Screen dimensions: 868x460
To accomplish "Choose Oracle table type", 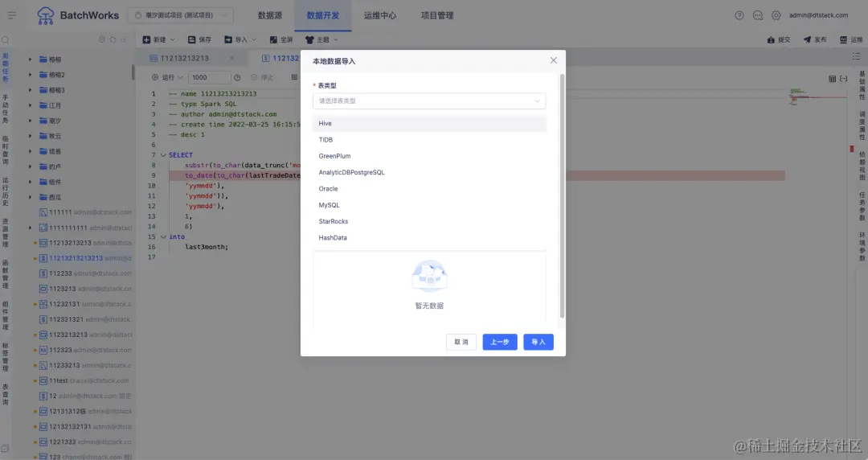I will pyautogui.click(x=429, y=189).
